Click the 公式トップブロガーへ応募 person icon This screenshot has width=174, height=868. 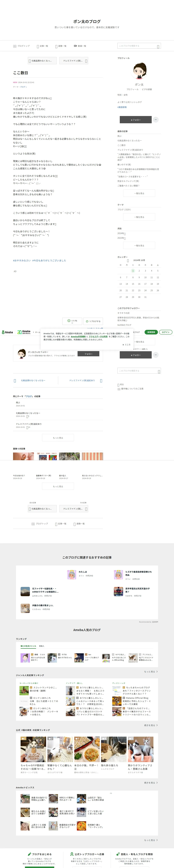tap(72, 854)
